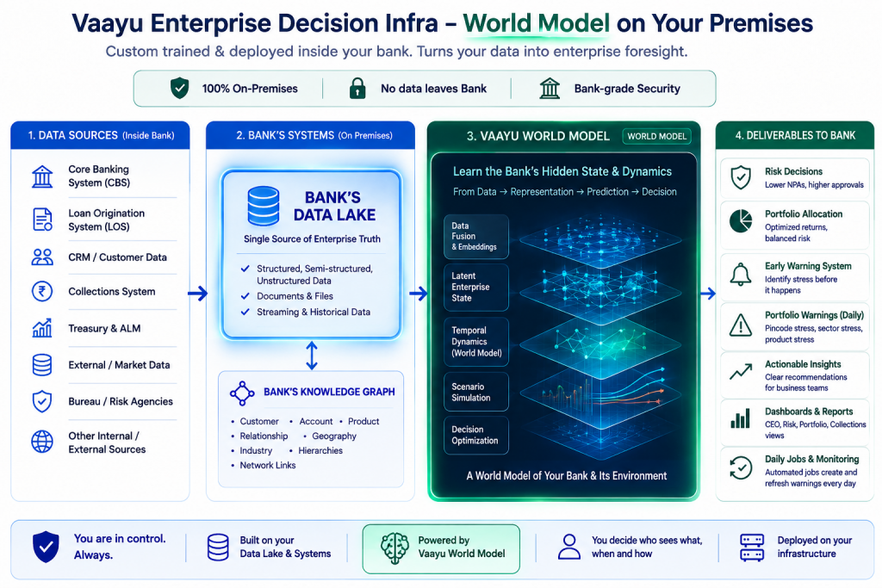Click the 'Single Source of Enterprise Truth' text
882x588 pixels.
pyautogui.click(x=312, y=239)
